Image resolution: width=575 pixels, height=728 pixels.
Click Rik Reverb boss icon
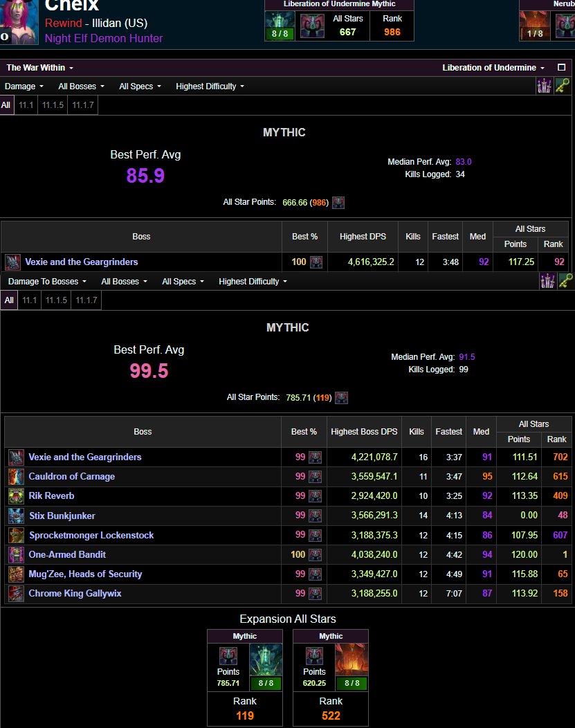[x=16, y=496]
